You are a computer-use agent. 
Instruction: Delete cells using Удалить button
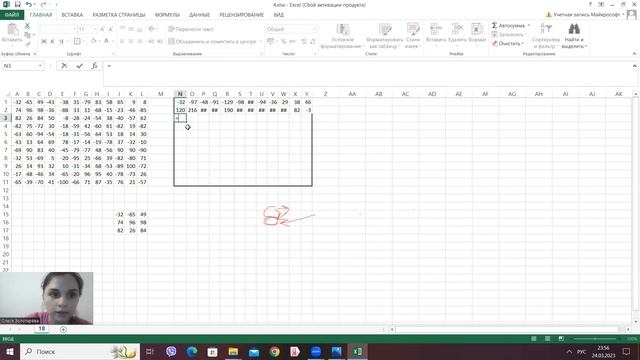457,34
